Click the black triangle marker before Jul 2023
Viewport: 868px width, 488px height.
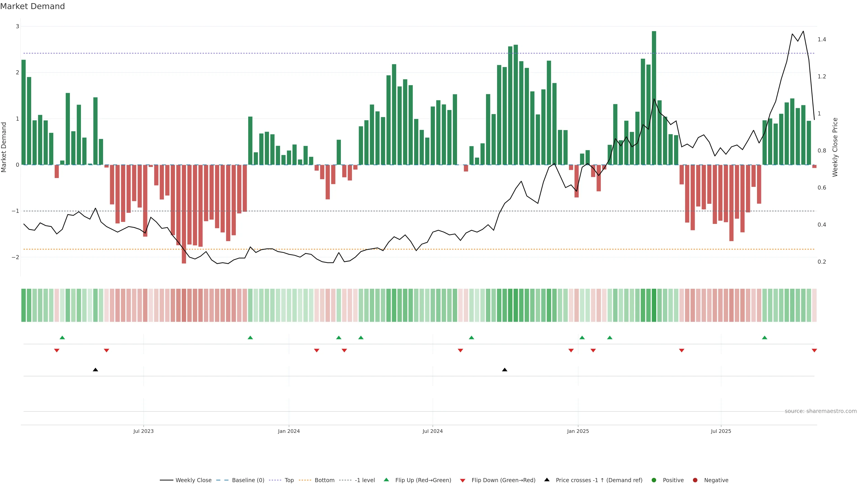coord(95,370)
